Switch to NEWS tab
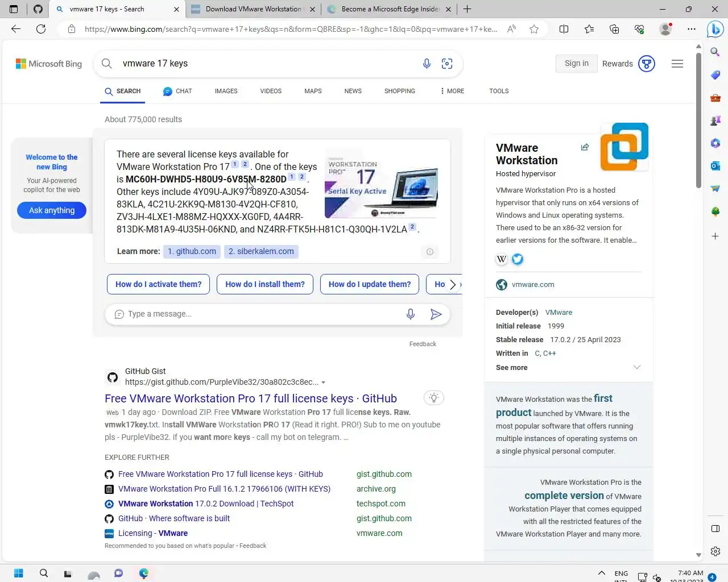 353,91
